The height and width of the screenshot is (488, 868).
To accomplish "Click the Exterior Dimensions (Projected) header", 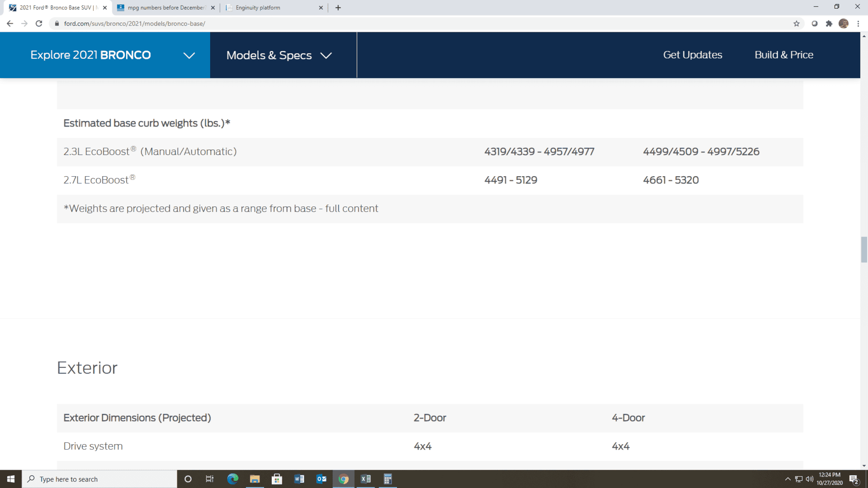I will 137,418.
